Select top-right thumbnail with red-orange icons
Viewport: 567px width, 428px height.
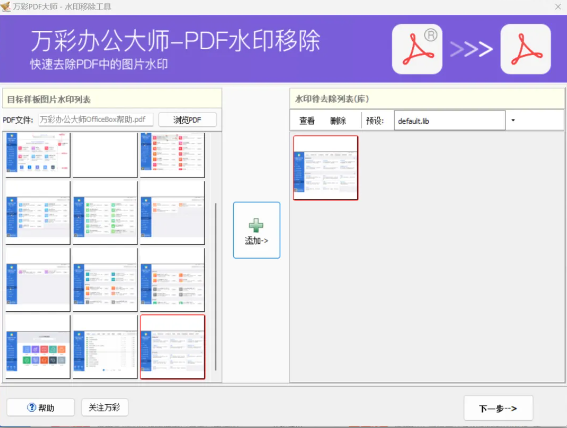[x=172, y=155]
